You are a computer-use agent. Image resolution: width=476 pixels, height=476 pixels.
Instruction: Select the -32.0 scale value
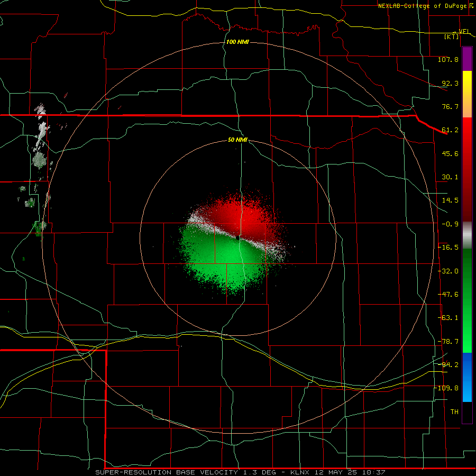(x=448, y=271)
